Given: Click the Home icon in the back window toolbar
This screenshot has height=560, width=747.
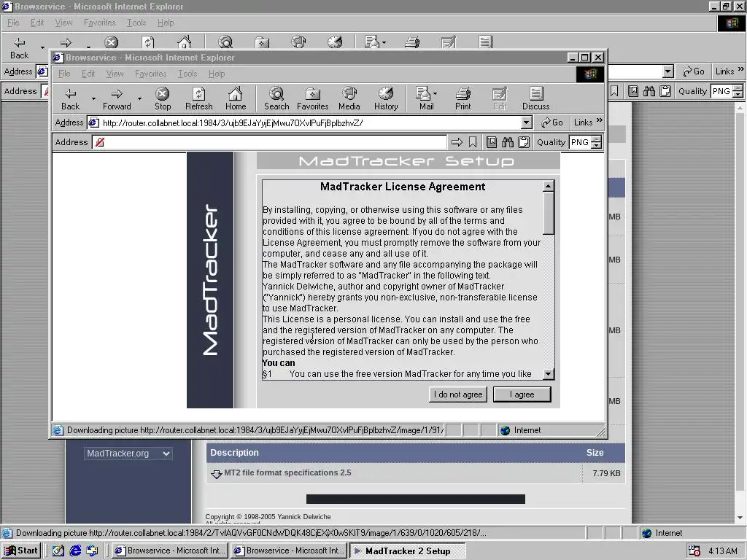Looking at the screenshot, I should coord(185,42).
